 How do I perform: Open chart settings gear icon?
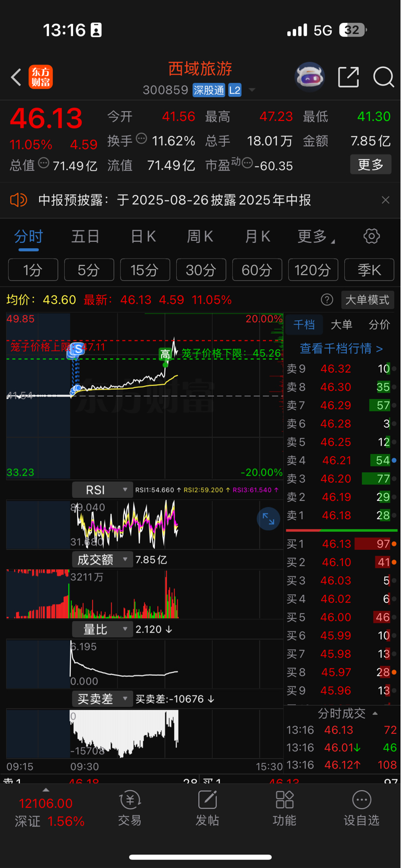pyautogui.click(x=372, y=236)
